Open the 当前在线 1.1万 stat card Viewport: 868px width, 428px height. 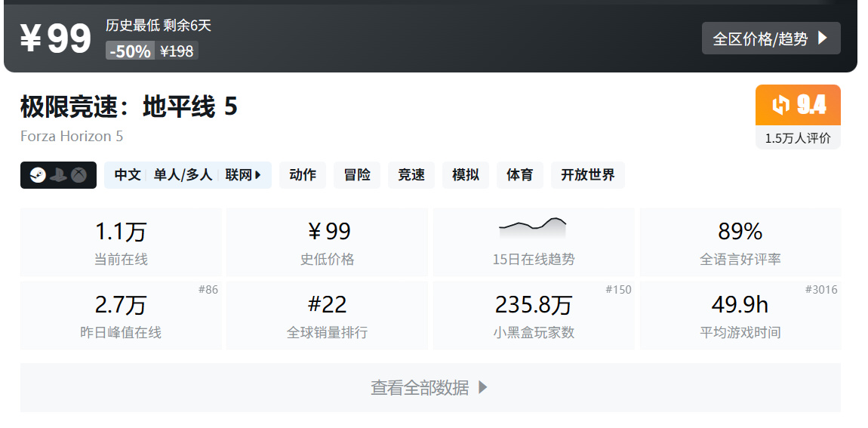121,242
